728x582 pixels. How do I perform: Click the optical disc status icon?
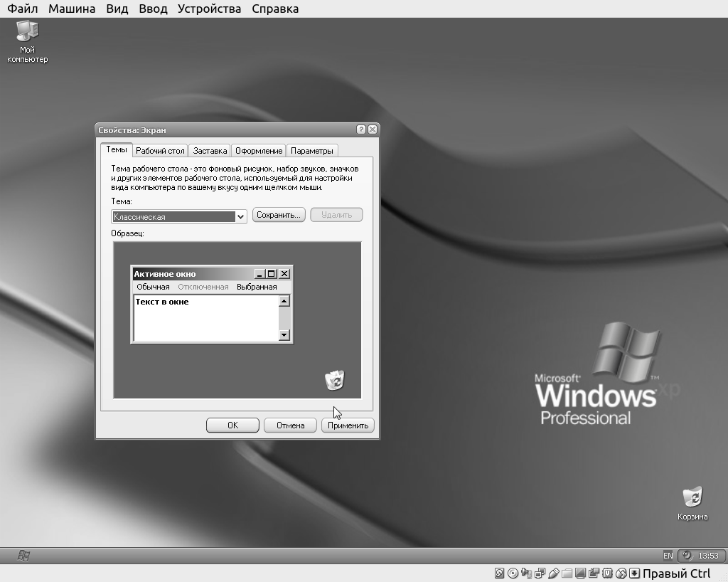(513, 573)
